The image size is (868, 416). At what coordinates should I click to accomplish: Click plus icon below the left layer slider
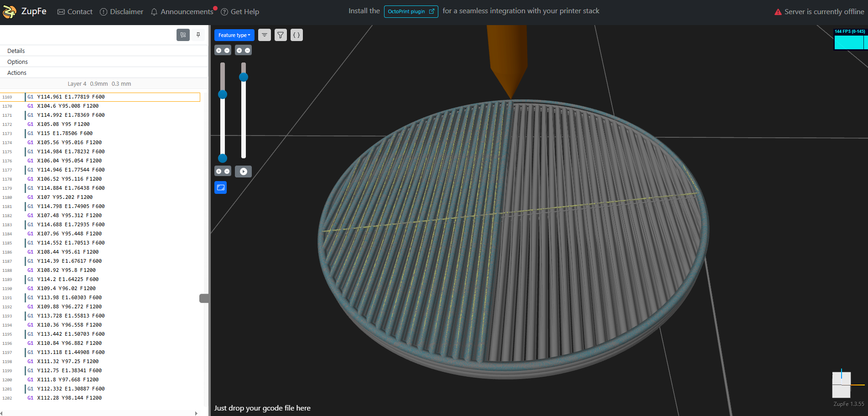point(218,172)
